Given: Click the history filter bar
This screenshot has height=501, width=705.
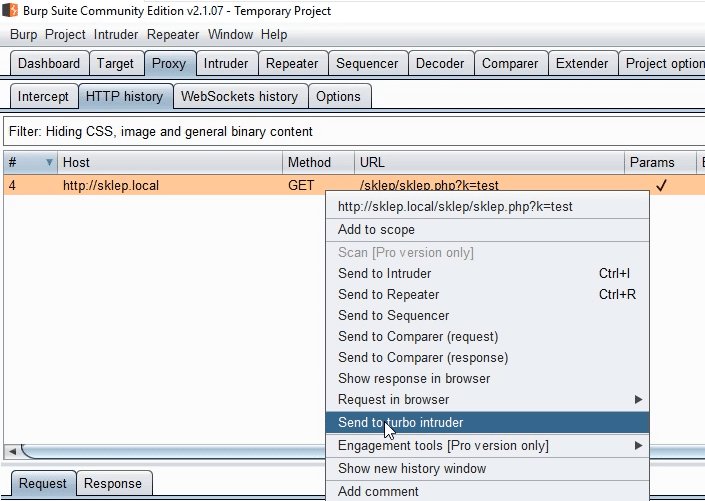Looking at the screenshot, I should click(354, 131).
